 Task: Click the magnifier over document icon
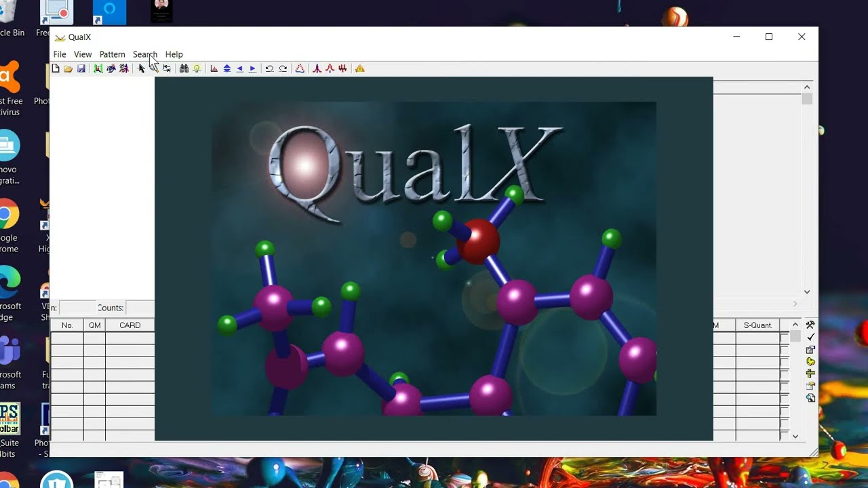[810, 398]
